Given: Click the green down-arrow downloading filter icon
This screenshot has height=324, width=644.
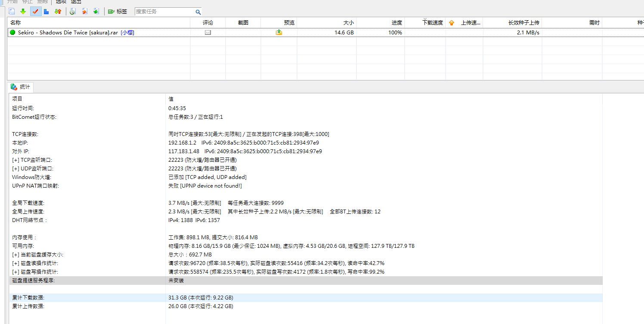Looking at the screenshot, I should click(23, 12).
